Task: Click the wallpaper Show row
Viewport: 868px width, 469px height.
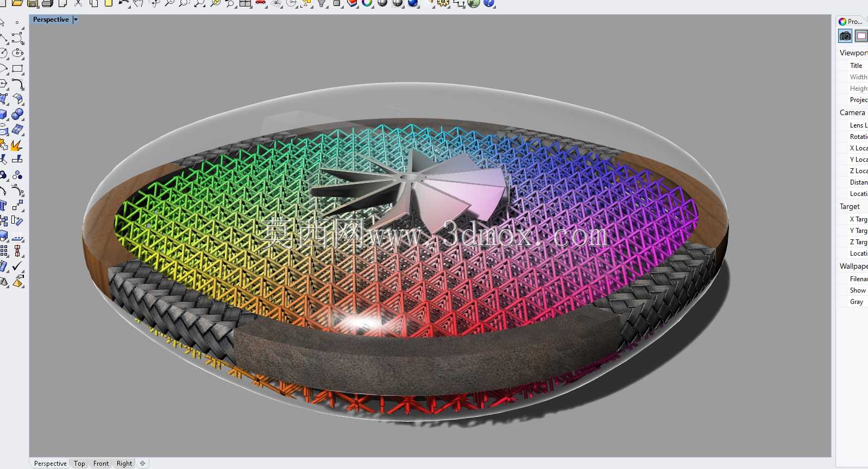Action: pyautogui.click(x=852, y=290)
